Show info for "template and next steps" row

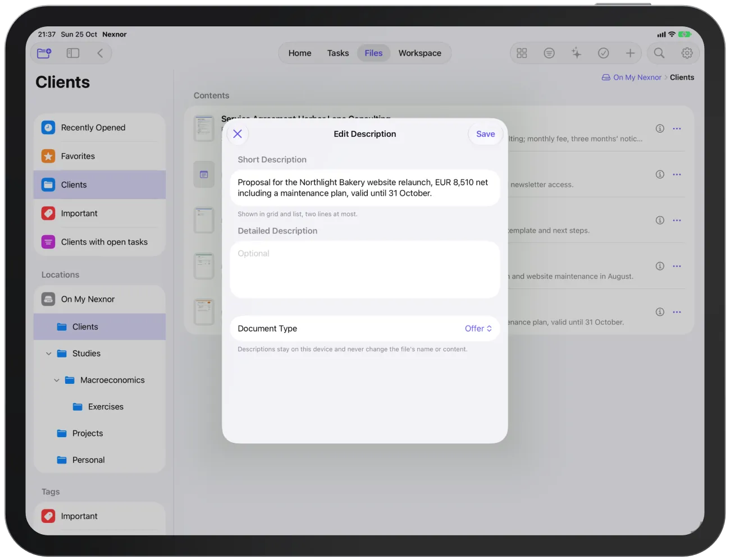660,221
